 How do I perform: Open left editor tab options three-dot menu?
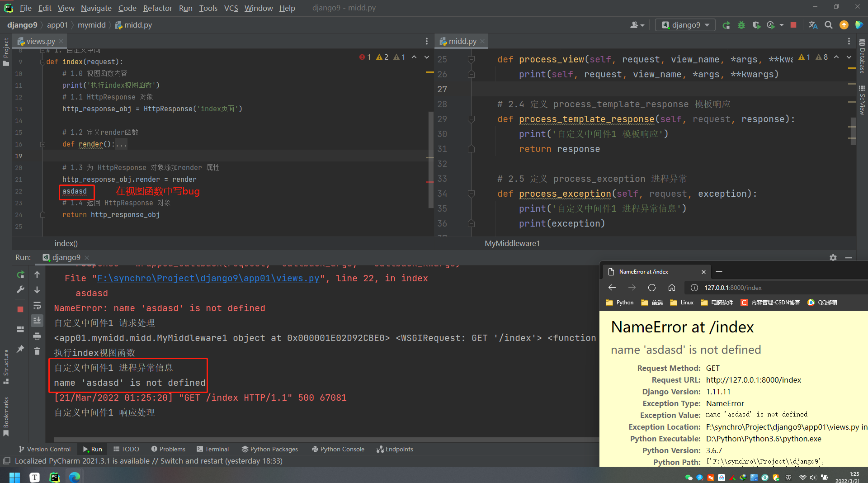426,41
